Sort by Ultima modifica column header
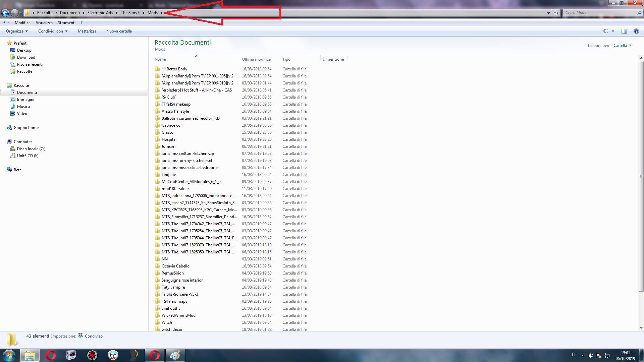This screenshot has width=644, height=362. [x=260, y=59]
